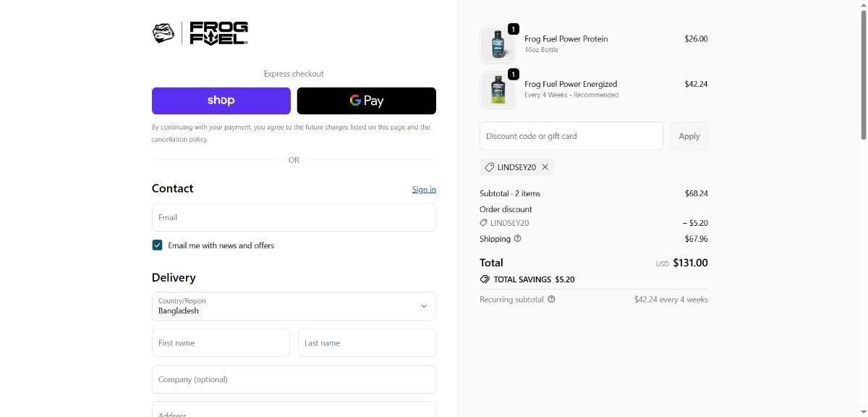Select the Company (optional) field
This screenshot has width=868, height=417.
pos(293,379)
